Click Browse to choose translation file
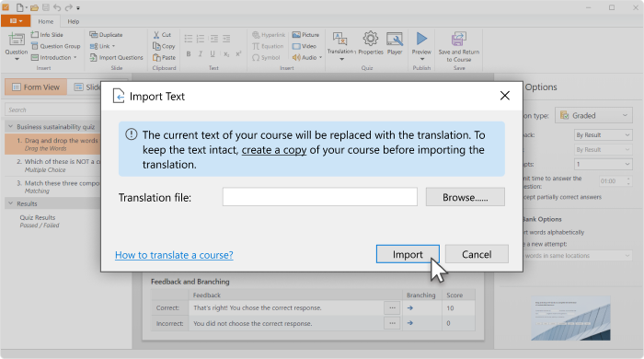The height and width of the screenshot is (359, 644). click(x=465, y=197)
